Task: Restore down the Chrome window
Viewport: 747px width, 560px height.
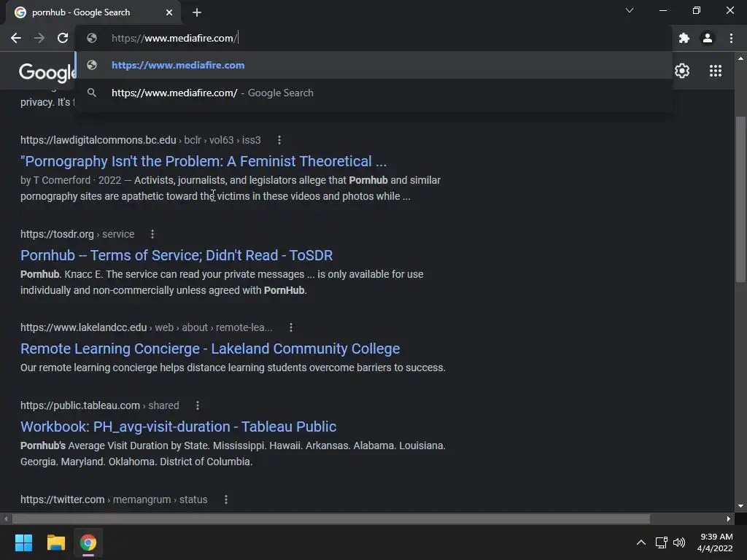Action: [696, 10]
